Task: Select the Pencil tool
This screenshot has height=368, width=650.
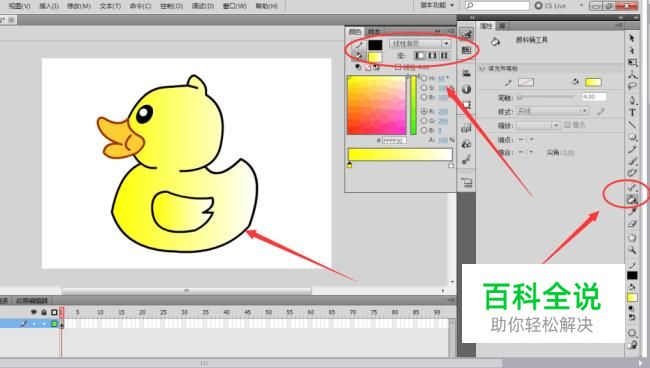Action: (x=632, y=149)
